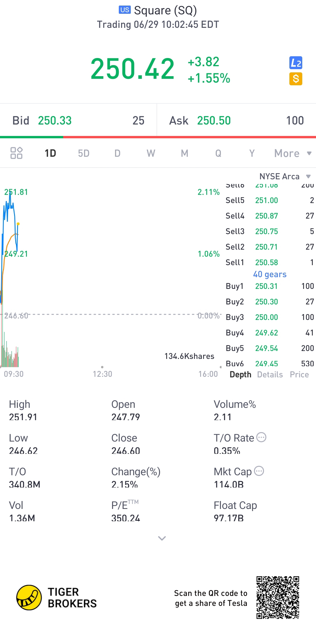Select the Sell5 row at 251.00

point(270,200)
